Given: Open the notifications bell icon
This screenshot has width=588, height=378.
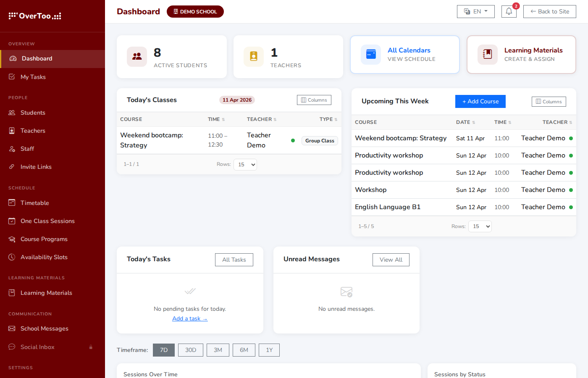Looking at the screenshot, I should coord(509,11).
